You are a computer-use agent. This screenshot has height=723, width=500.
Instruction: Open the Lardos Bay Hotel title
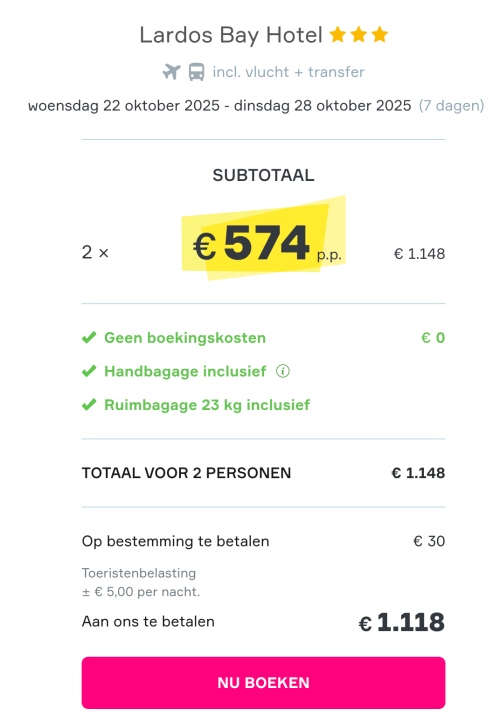pyautogui.click(x=231, y=36)
